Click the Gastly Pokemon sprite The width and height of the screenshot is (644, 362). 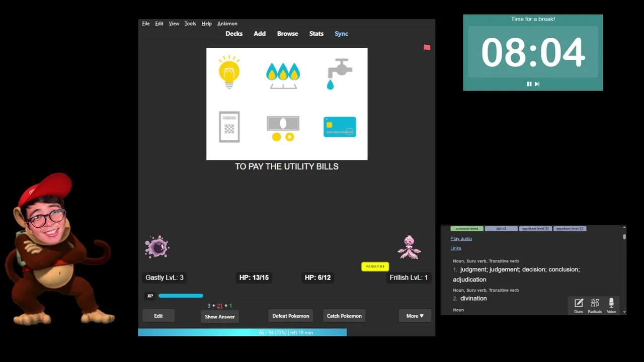[157, 247]
